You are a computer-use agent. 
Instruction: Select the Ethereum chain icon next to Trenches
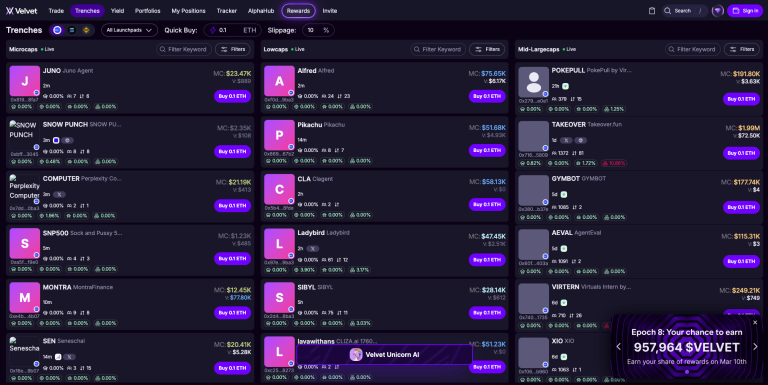(57, 30)
